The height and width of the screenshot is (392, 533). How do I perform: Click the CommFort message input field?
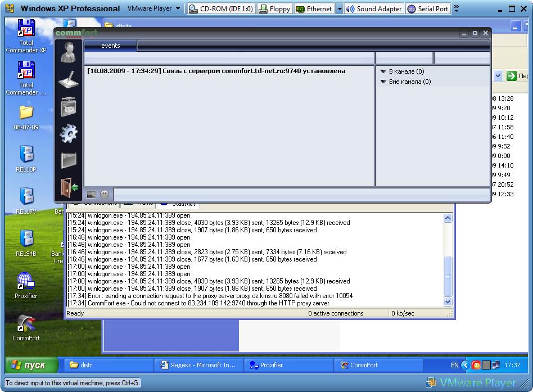click(x=298, y=195)
